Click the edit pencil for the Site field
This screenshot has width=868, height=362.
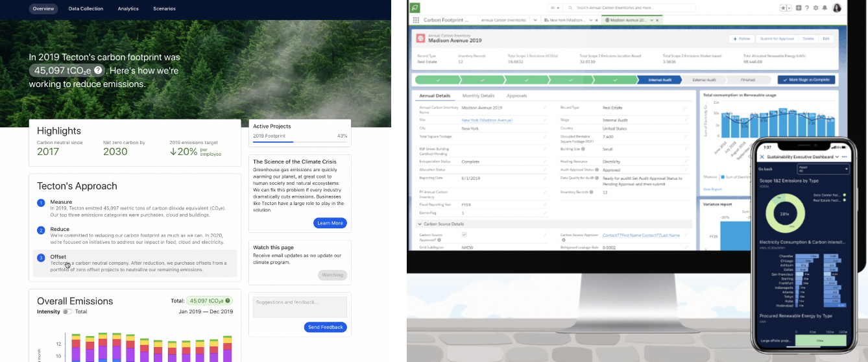pos(546,120)
